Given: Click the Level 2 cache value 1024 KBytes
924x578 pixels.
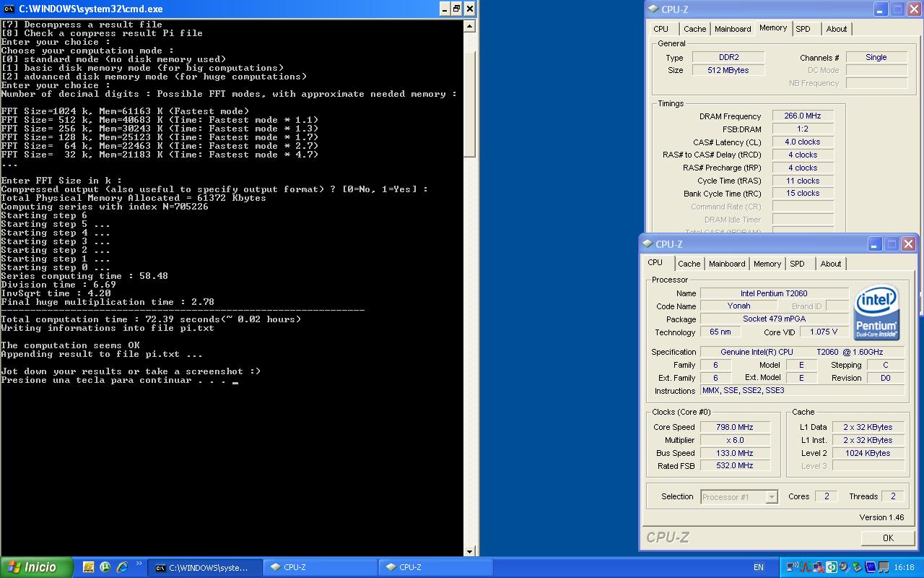Looking at the screenshot, I should [x=868, y=453].
